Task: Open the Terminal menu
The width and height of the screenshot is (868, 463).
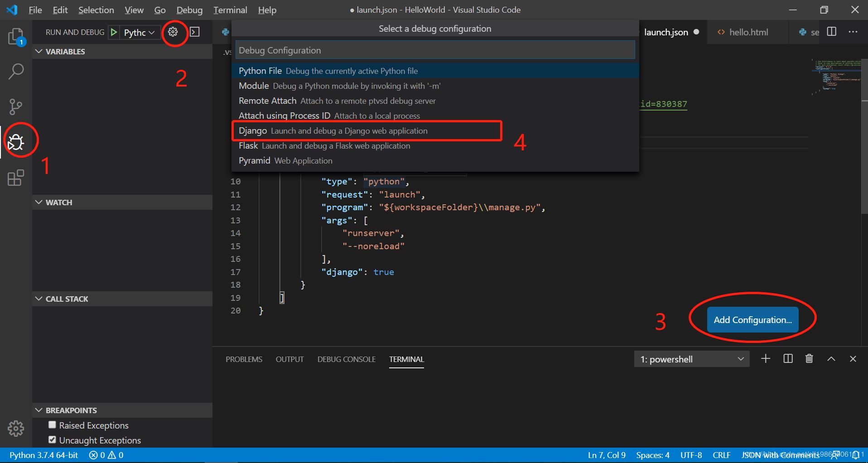Action: click(230, 10)
